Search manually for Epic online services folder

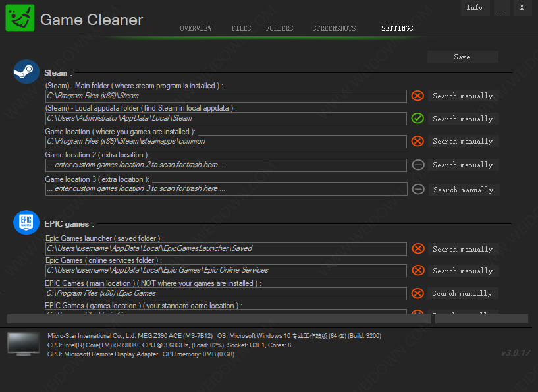pyautogui.click(x=463, y=271)
